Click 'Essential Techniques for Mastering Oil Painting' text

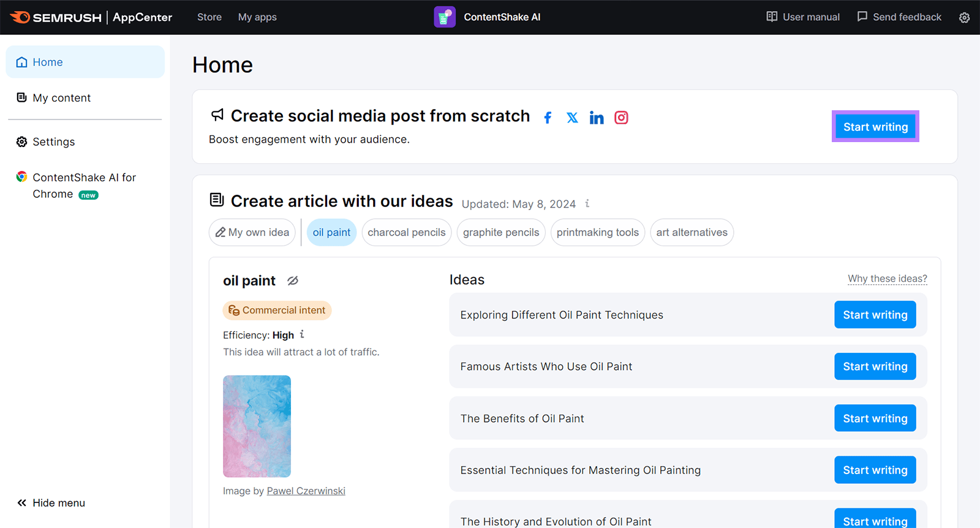coord(581,470)
